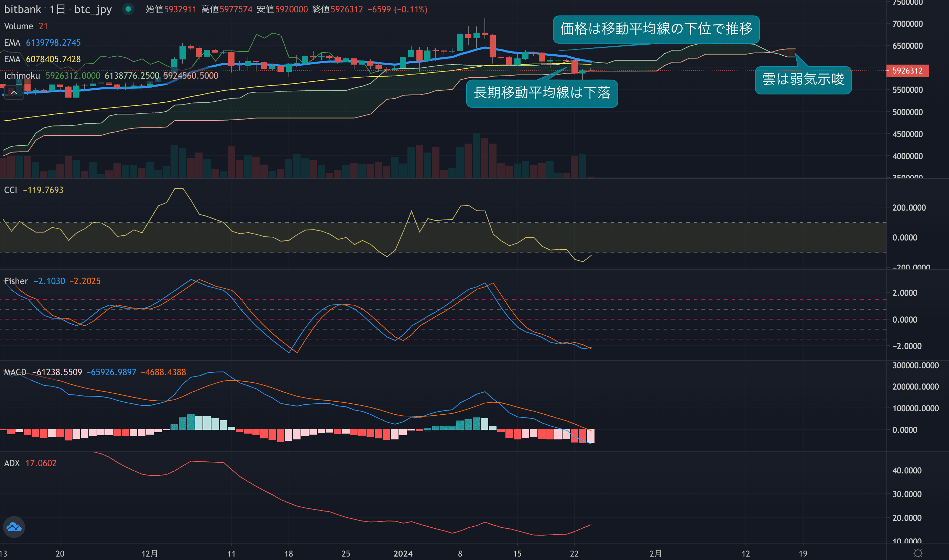The width and height of the screenshot is (949, 560).
Task: Select the 価格は移動平均線の下位で推移 callout
Action: 656,29
